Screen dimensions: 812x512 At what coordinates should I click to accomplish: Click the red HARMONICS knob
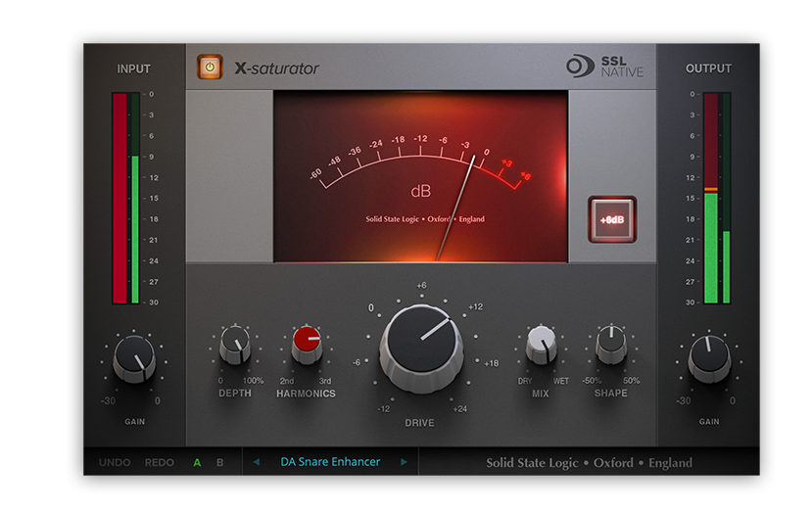[x=307, y=345]
